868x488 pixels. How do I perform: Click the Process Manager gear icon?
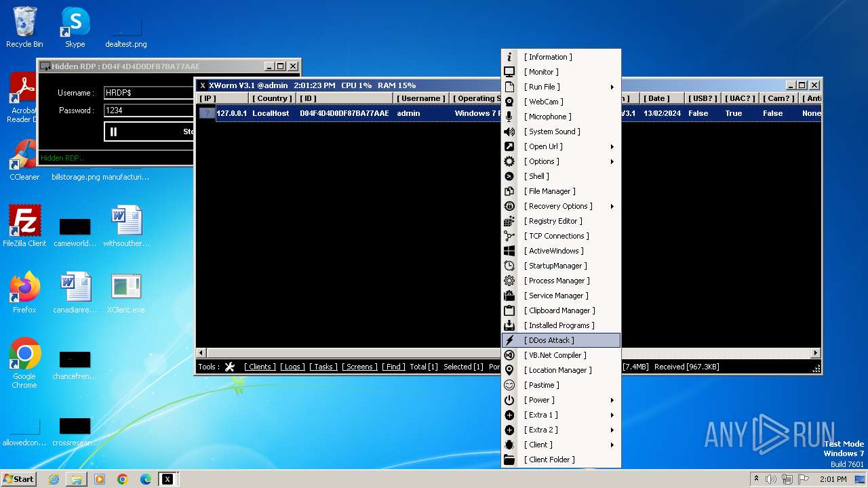[509, 281]
